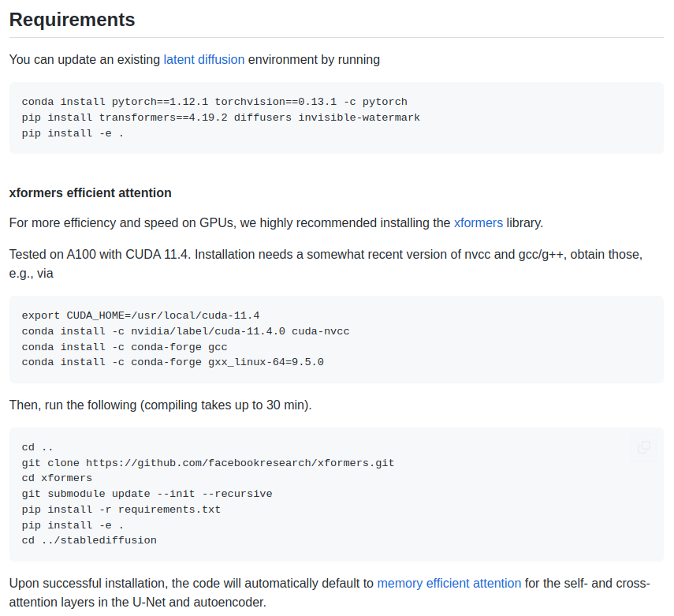Image resolution: width=674 pixels, height=616 pixels.
Task: Click the Requirements heading
Action: coord(73,20)
